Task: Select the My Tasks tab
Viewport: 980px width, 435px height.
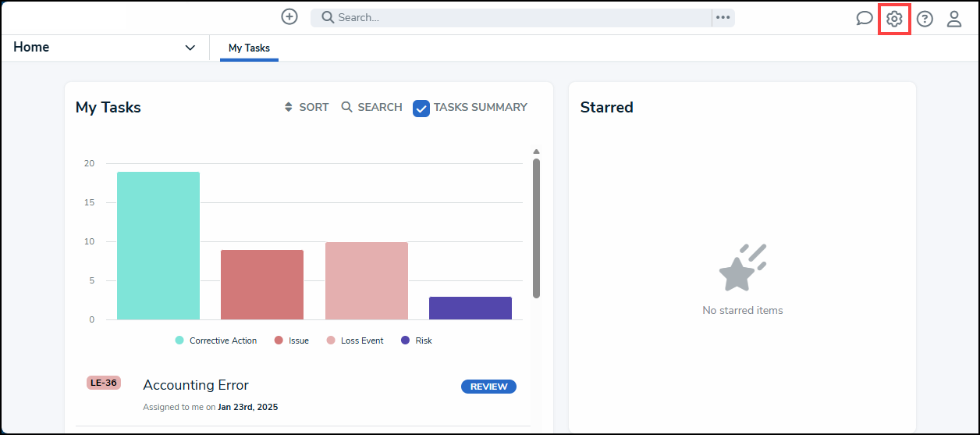Action: click(x=249, y=48)
